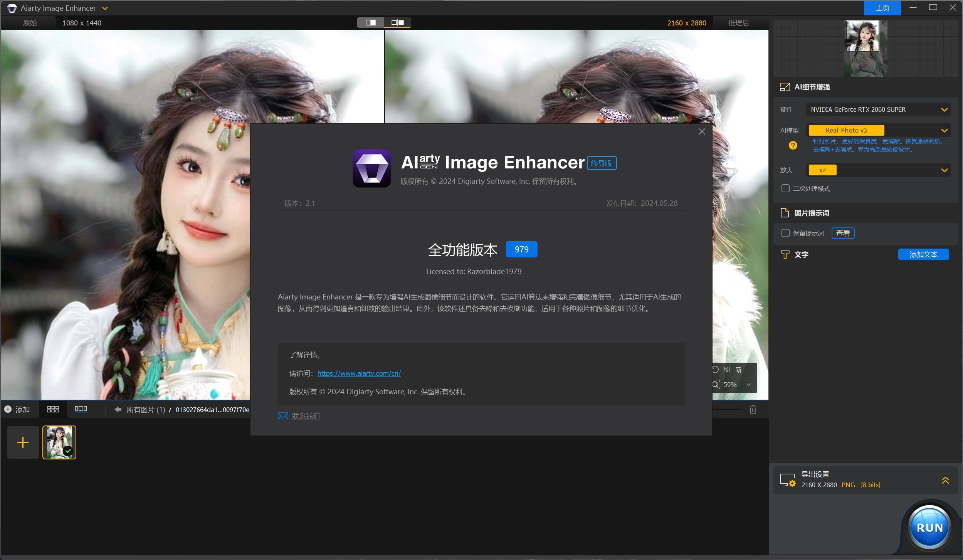Switch to filmstrip thumbnail view

[x=81, y=409]
